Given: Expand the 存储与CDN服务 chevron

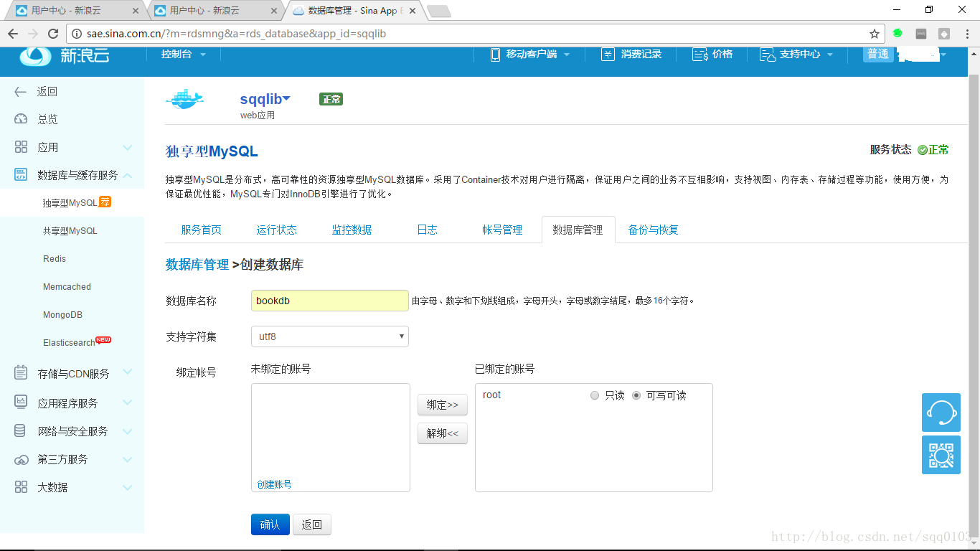Looking at the screenshot, I should pos(128,372).
